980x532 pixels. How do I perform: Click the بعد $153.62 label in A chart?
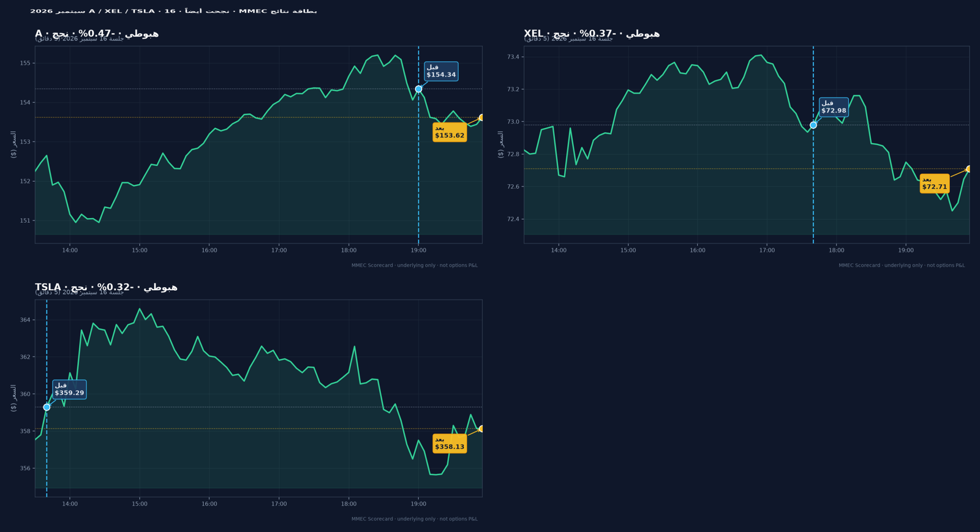(x=450, y=132)
